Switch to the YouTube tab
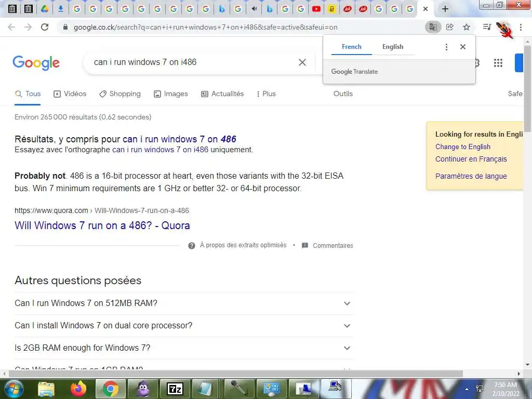 pyautogui.click(x=316, y=9)
